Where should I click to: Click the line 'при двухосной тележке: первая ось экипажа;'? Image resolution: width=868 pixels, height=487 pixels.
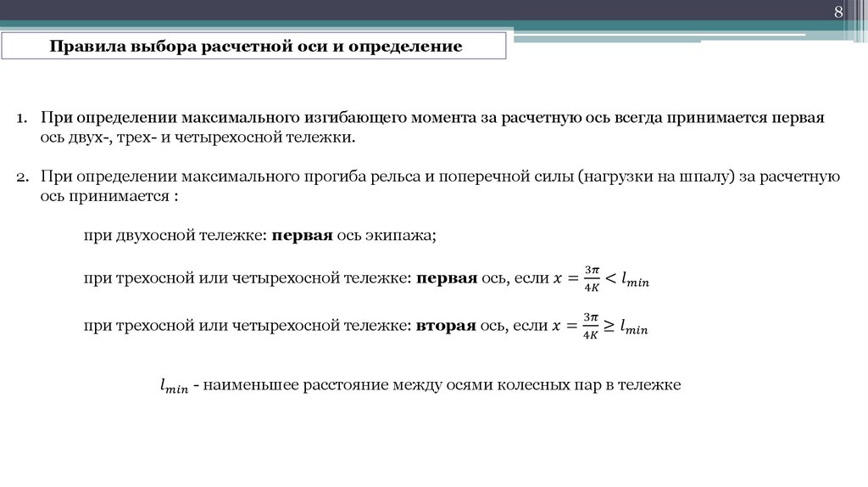click(259, 236)
